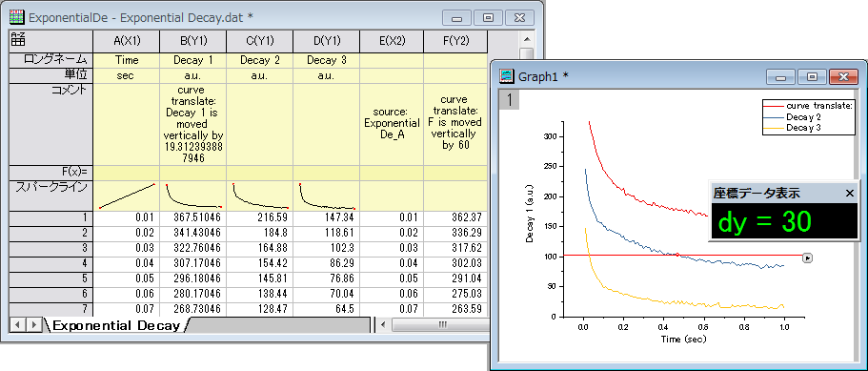Select column header E(X2)
The image size is (868, 371).
(392, 42)
